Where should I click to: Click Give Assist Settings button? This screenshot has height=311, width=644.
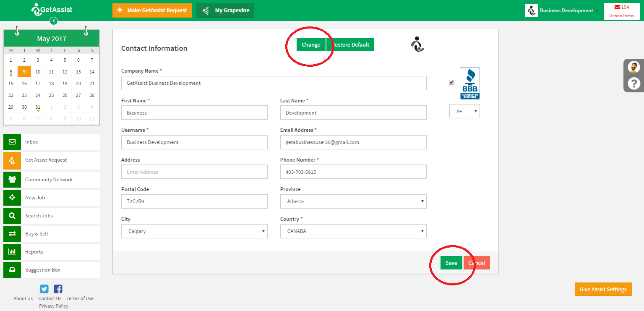(603, 289)
